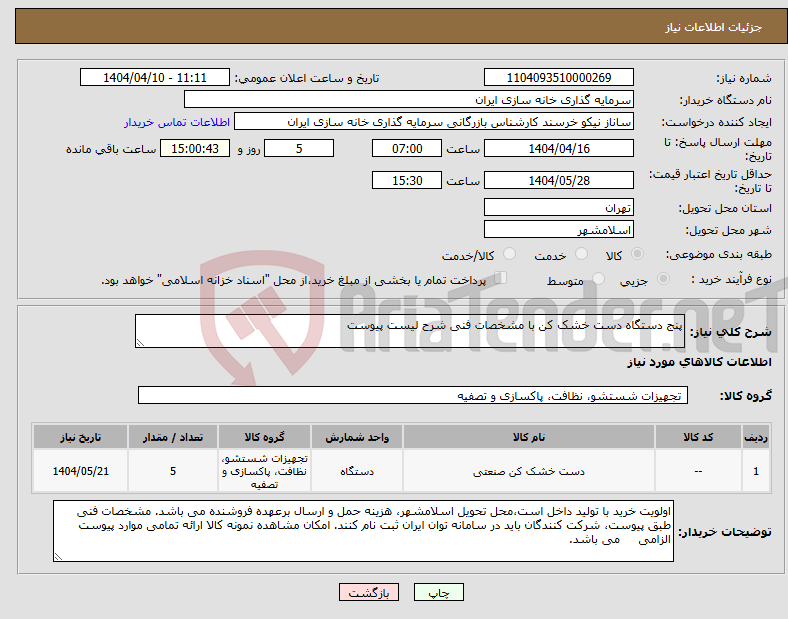This screenshot has height=619, width=788.
Task: Click the announcement date field 1404/04/10 - 11:11
Action: coord(155,77)
